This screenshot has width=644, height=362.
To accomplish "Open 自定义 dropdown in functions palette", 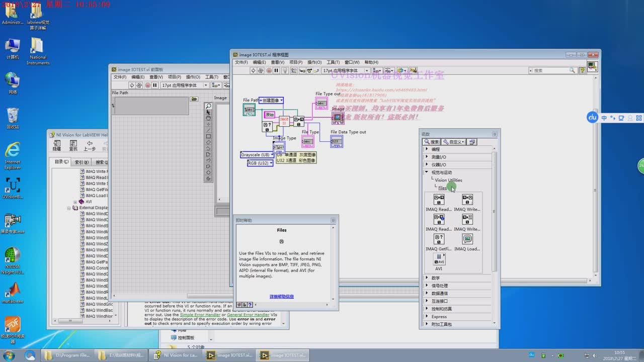I will 453,142.
